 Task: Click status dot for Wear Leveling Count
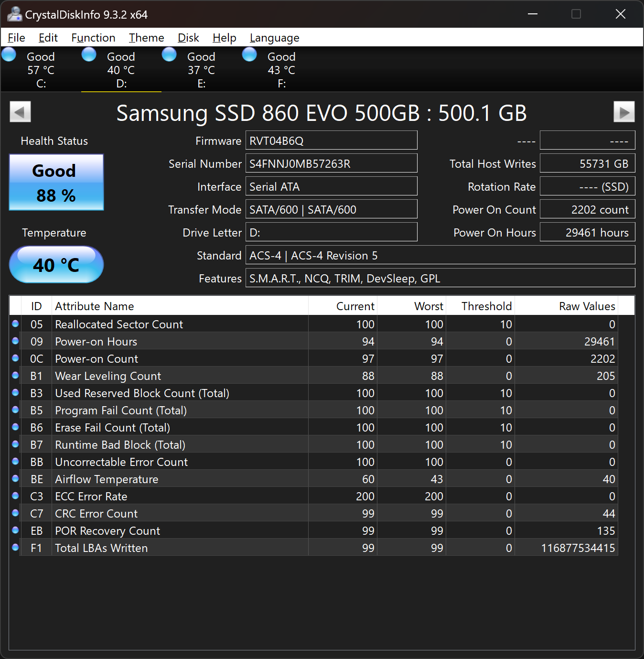pyautogui.click(x=15, y=376)
